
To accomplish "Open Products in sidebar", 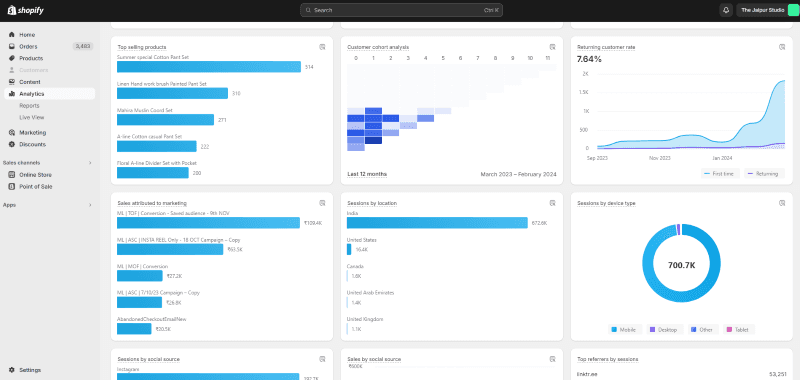I will pyautogui.click(x=49, y=58).
